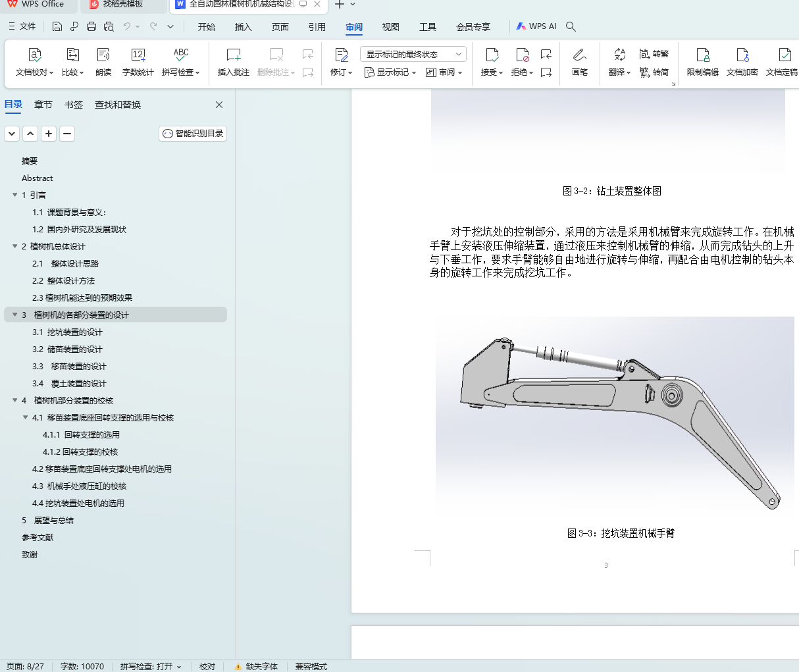Open the 文档校对 document proofreading tool

pyautogui.click(x=35, y=62)
